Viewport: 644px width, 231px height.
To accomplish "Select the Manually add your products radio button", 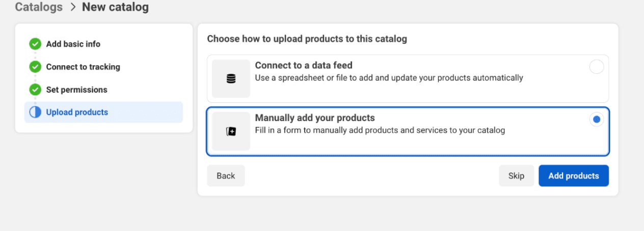I will [x=596, y=120].
